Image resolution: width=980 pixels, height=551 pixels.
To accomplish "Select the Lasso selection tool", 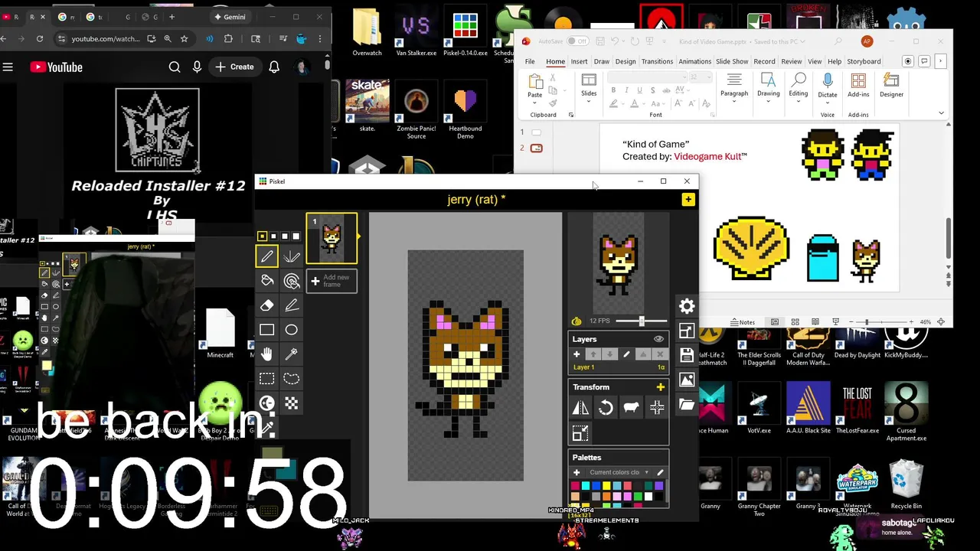I will tap(292, 378).
